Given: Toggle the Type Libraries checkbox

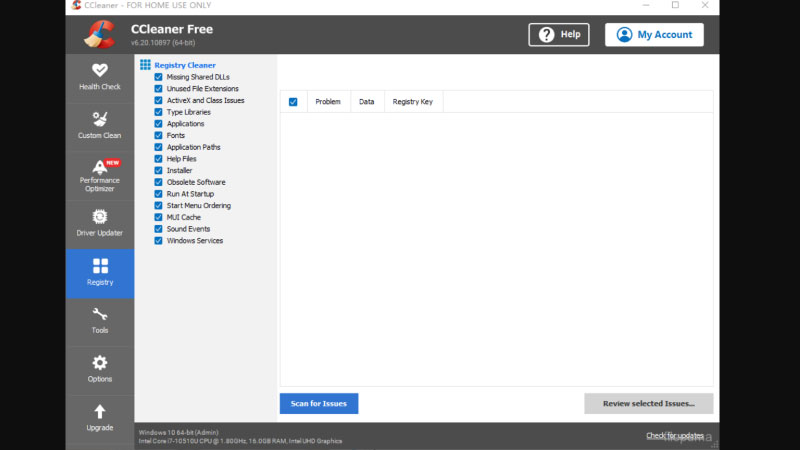Looking at the screenshot, I should (158, 112).
